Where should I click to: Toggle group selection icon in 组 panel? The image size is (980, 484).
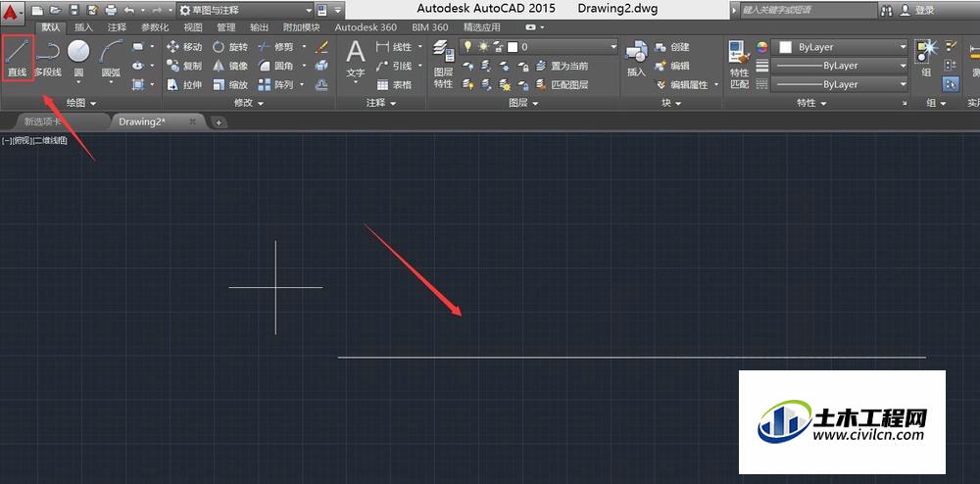951,84
